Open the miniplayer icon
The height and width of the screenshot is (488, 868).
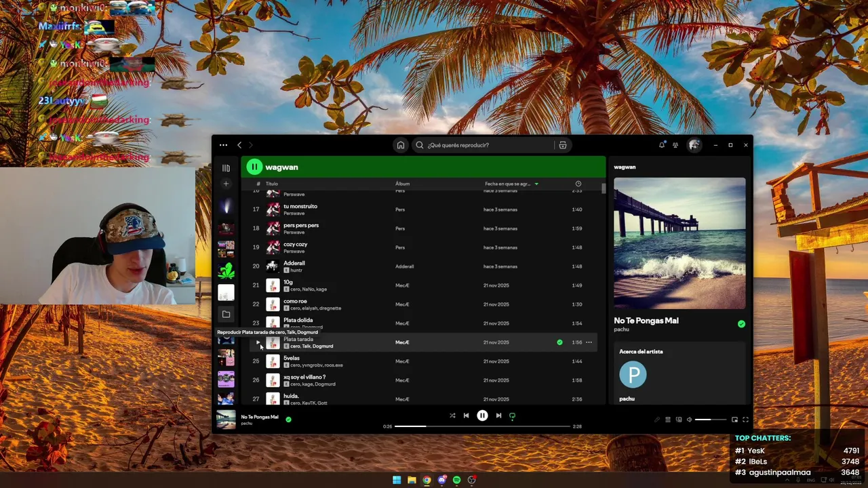click(734, 420)
